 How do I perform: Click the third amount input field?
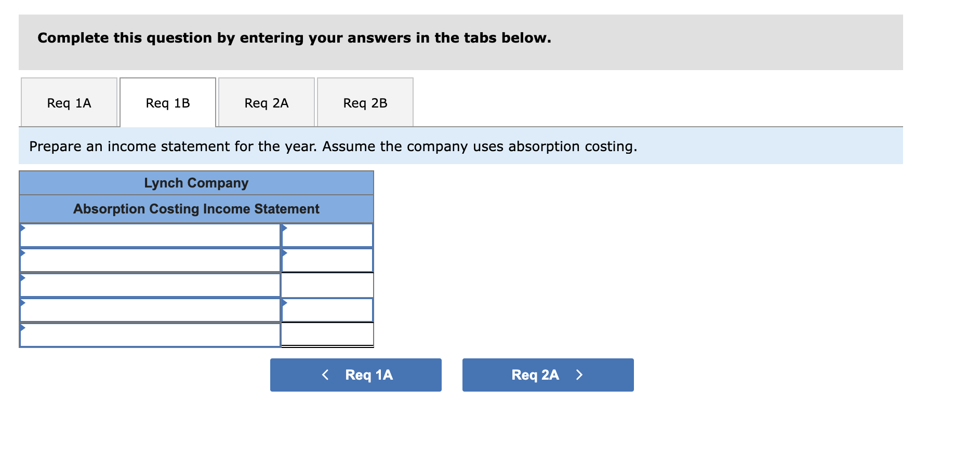[327, 285]
